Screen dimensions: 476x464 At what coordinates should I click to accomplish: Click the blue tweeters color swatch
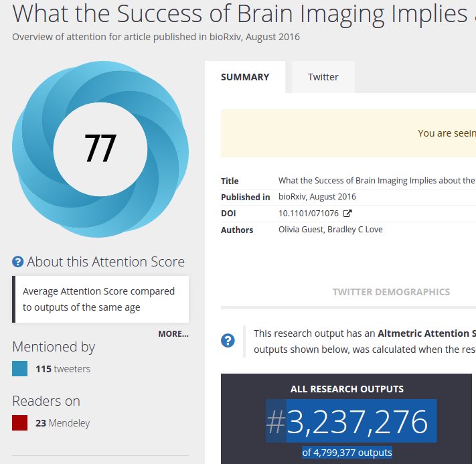[x=19, y=369]
